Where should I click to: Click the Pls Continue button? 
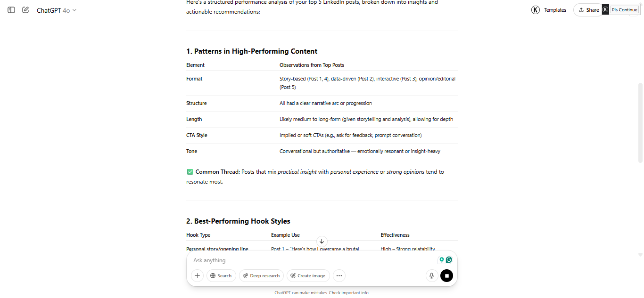coord(624,10)
